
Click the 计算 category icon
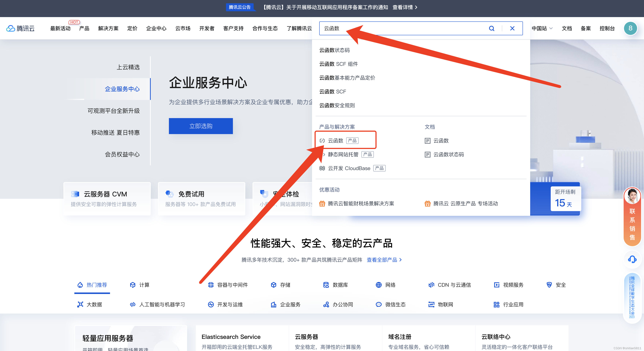click(x=133, y=285)
